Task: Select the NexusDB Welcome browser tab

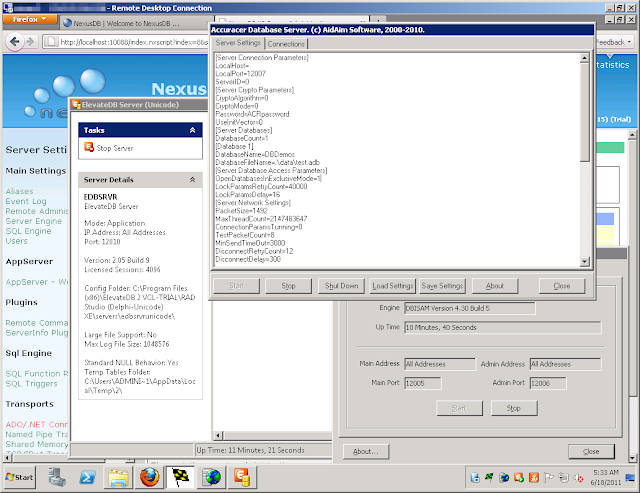Action: coord(134,23)
